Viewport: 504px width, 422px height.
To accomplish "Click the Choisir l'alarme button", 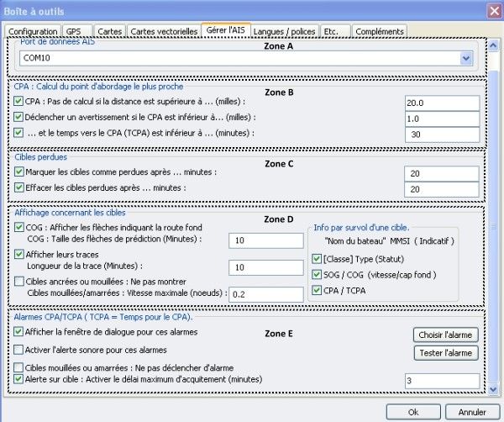I will pos(445,335).
